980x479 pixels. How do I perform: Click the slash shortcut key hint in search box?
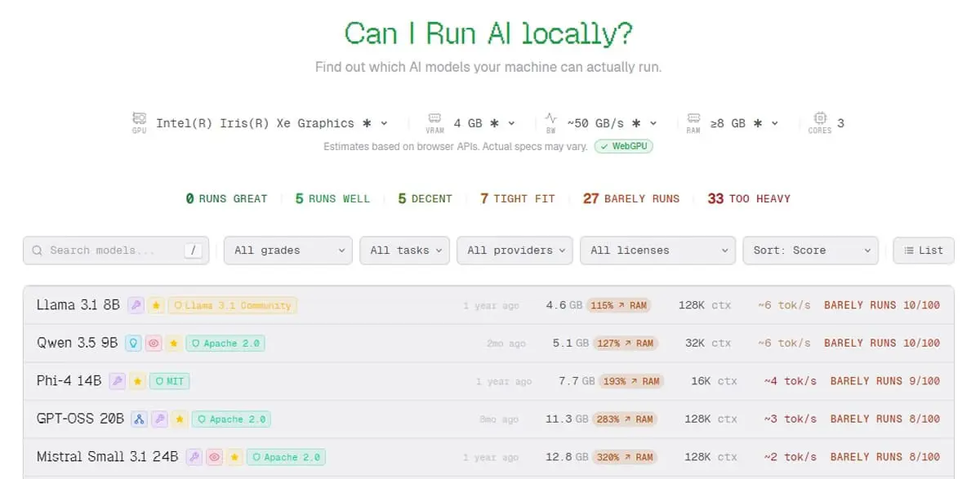point(194,251)
